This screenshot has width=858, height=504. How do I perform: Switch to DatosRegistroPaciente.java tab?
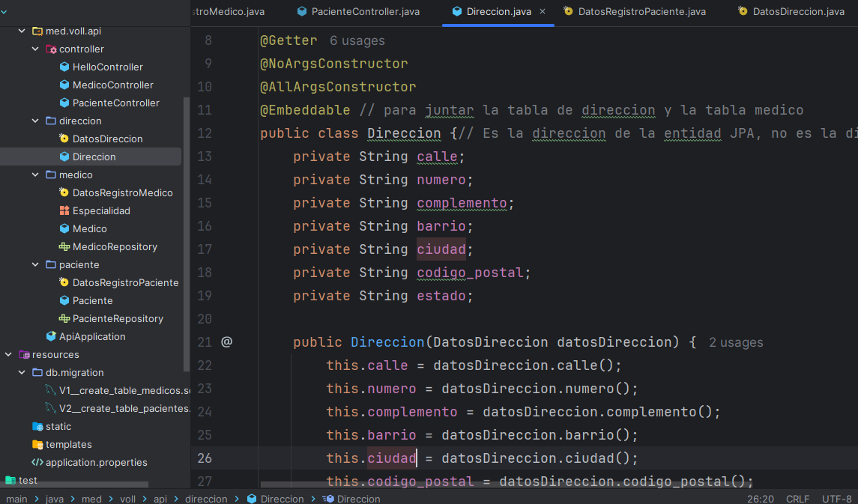[x=635, y=11]
